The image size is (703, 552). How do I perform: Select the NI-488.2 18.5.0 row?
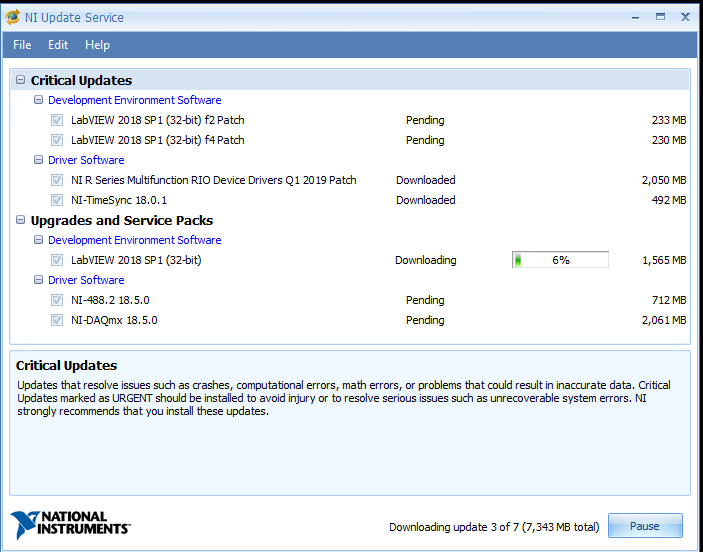pos(350,300)
